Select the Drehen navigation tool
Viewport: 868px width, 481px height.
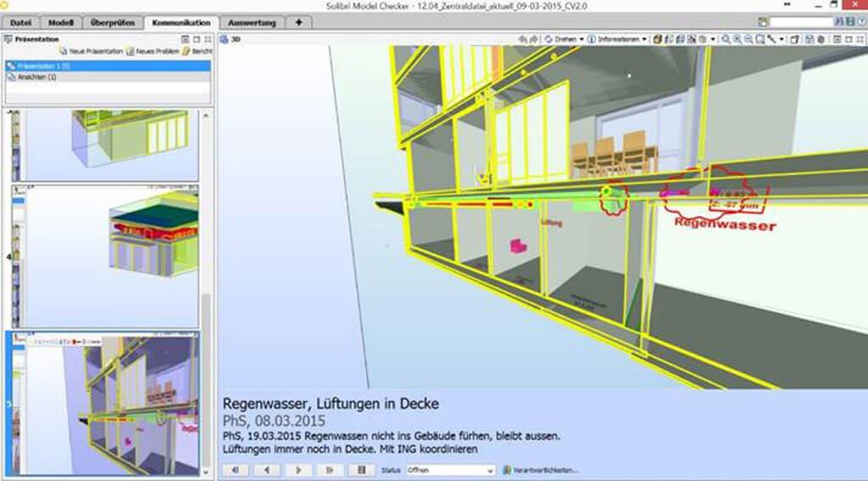tap(560, 39)
